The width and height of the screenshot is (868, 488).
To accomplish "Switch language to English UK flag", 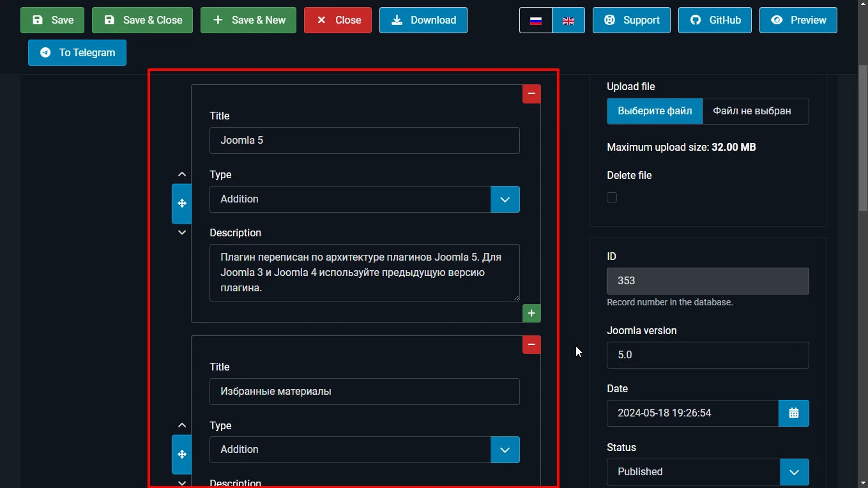I will (568, 20).
